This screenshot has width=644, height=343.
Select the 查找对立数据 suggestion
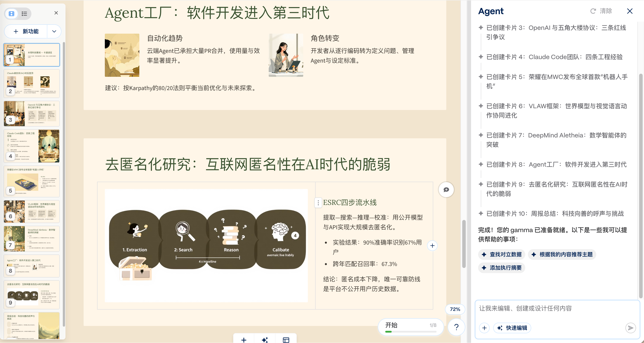tap(502, 254)
